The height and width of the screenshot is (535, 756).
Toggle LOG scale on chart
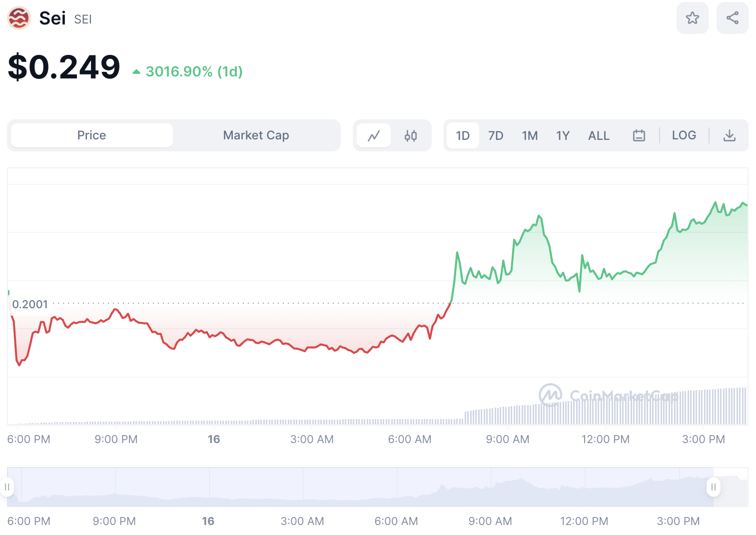[x=684, y=135]
